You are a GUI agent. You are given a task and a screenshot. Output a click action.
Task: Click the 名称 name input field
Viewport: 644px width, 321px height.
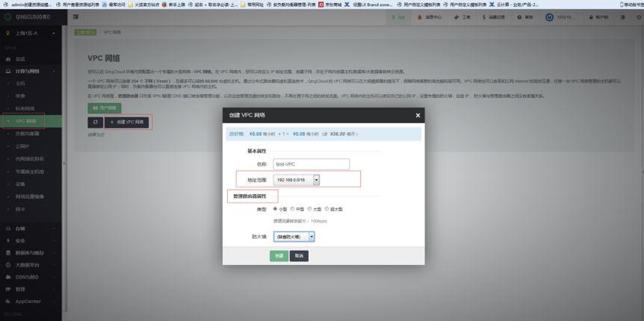pyautogui.click(x=311, y=163)
